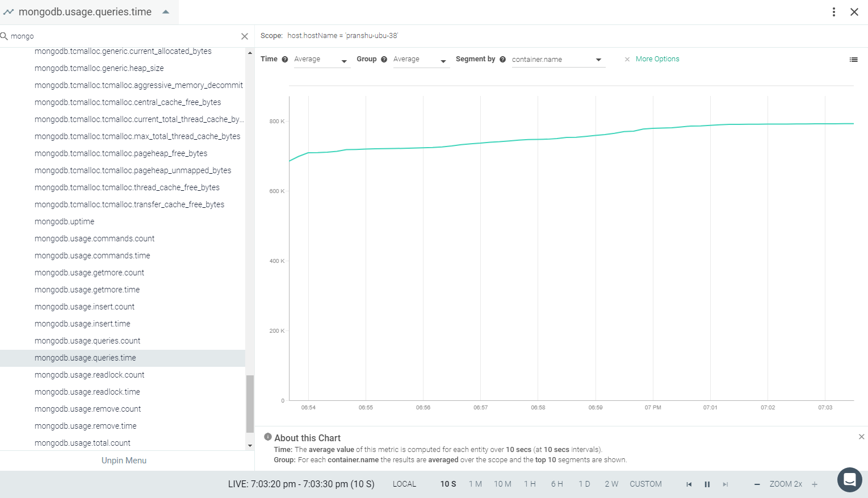Open the Segment by container.name dropdown
Viewport: 868px width, 498px height.
(x=558, y=60)
